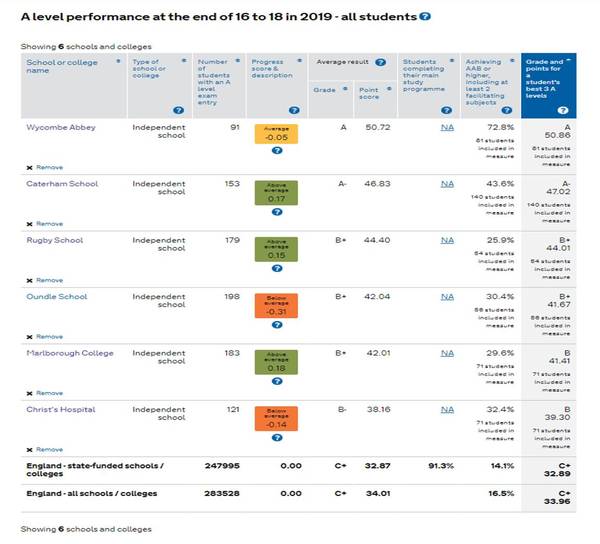
Task: Open Caterham School link
Action: (62, 184)
